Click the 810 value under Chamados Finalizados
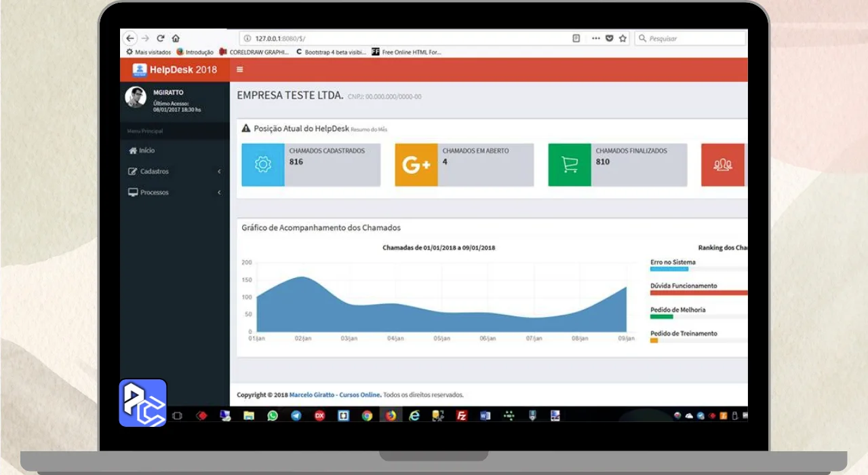Screen dimensions: 868x475 [x=603, y=162]
